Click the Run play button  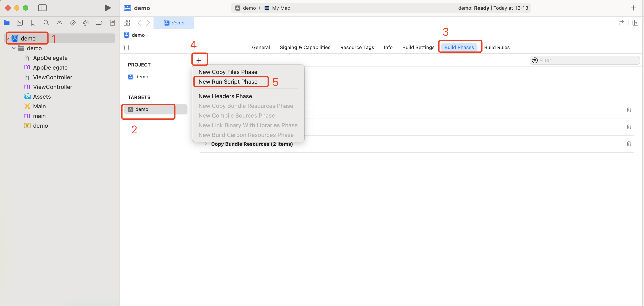[x=108, y=8]
